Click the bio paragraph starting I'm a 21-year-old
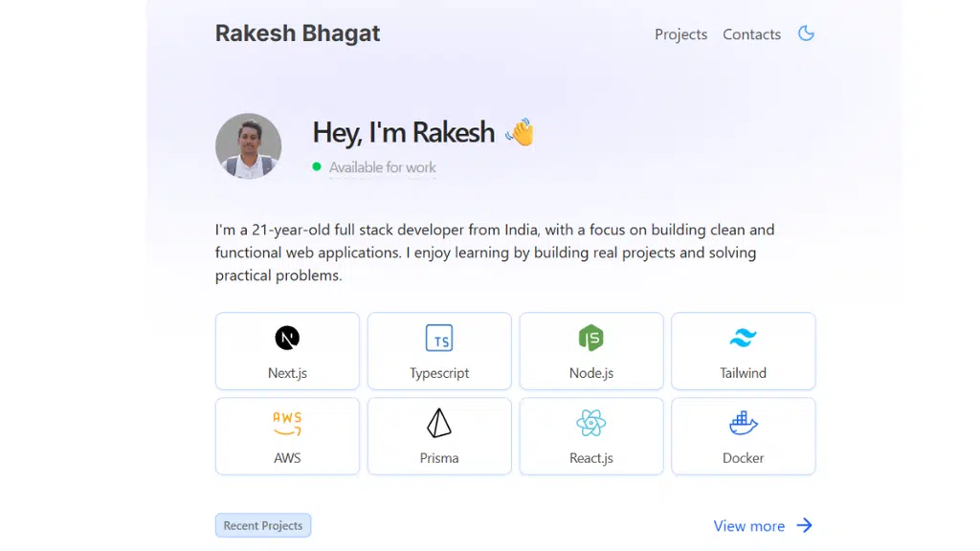This screenshot has height=551, width=980. [x=495, y=253]
